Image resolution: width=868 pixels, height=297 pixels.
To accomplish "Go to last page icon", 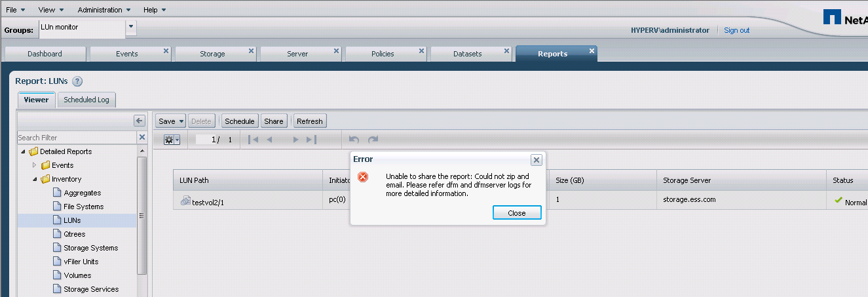I will click(311, 140).
